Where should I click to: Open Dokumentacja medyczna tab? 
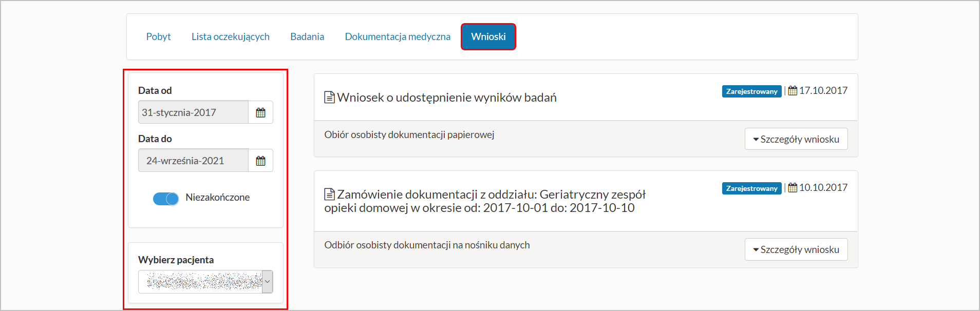398,36
